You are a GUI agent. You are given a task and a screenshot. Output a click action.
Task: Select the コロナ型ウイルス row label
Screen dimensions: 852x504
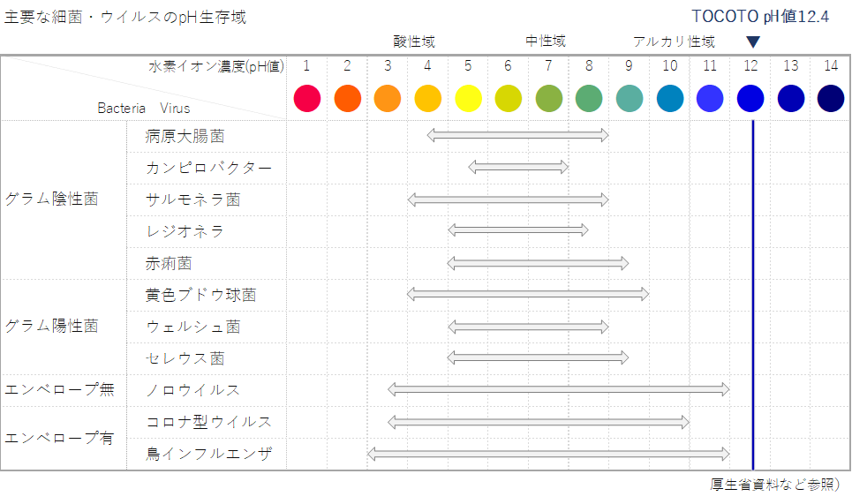pyautogui.click(x=208, y=421)
